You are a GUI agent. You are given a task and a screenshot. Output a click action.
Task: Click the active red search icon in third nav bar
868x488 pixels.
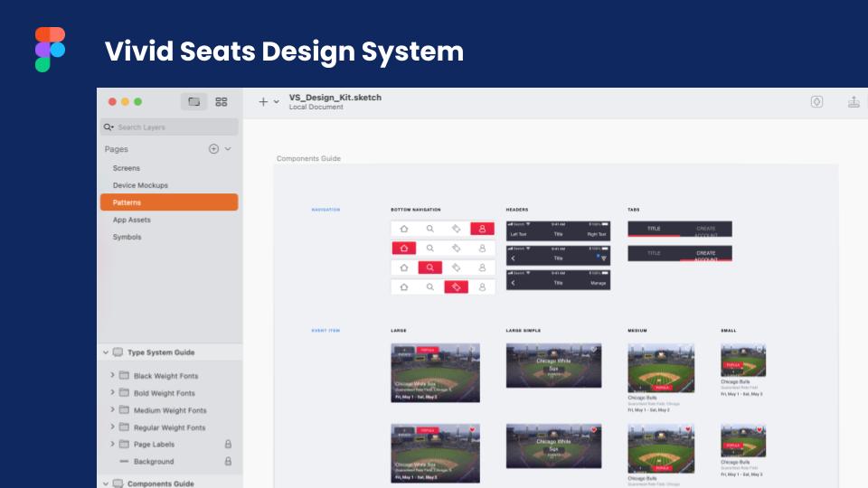tap(430, 267)
